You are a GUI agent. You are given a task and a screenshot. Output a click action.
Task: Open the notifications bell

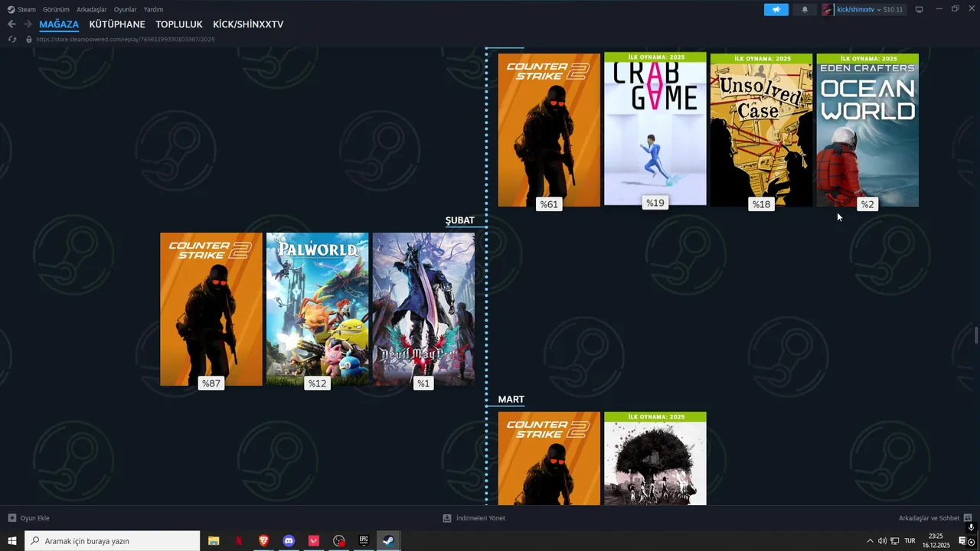pos(805,9)
